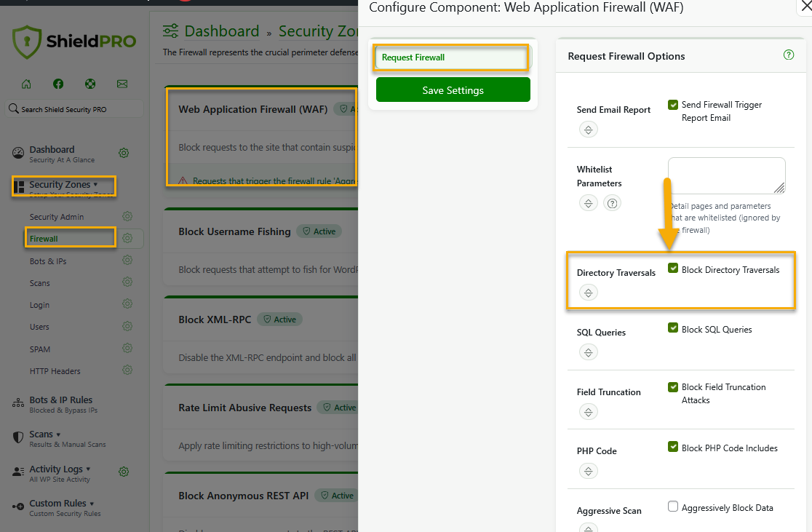Click the Send Email Report arrows icon
This screenshot has width=812, height=532.
point(589,129)
